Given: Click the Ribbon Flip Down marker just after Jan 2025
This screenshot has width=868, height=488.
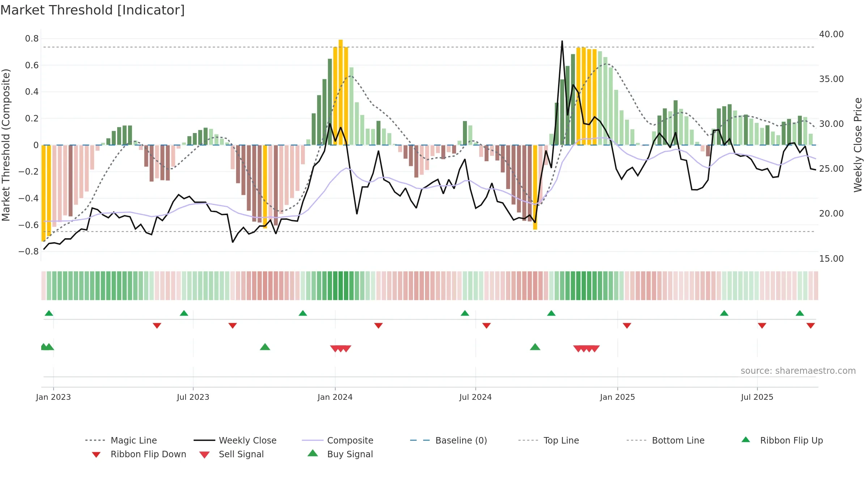Looking at the screenshot, I should (x=627, y=326).
